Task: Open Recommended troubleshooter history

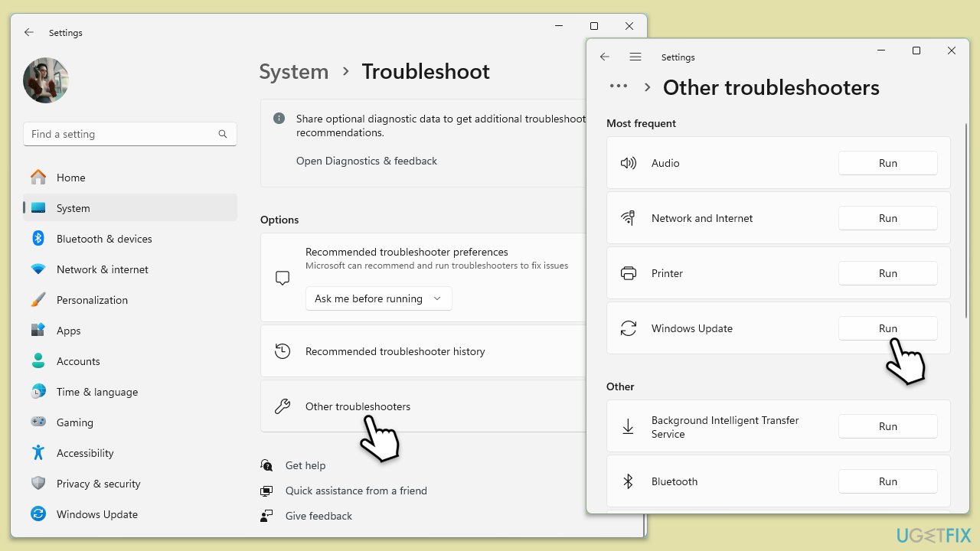Action: coord(423,351)
